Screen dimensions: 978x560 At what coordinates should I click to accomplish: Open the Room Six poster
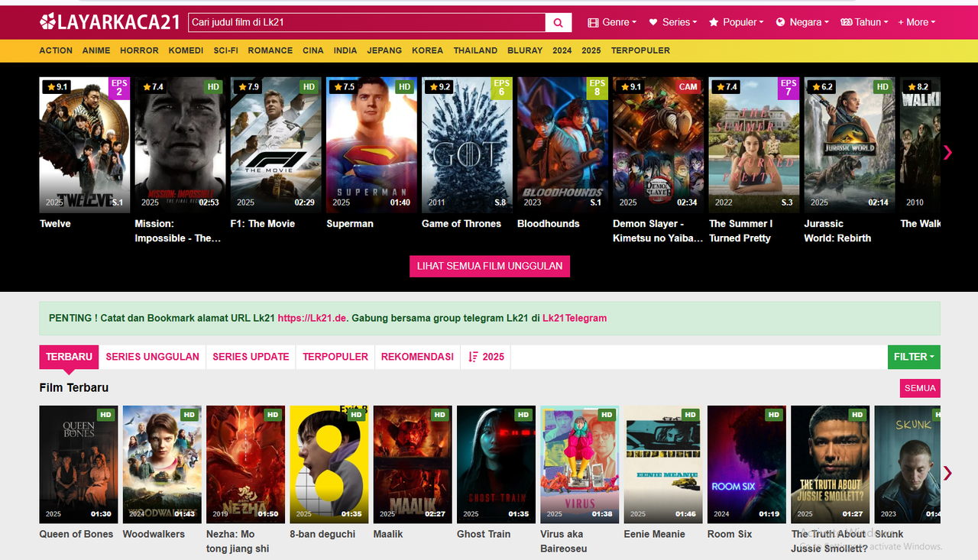pyautogui.click(x=746, y=465)
